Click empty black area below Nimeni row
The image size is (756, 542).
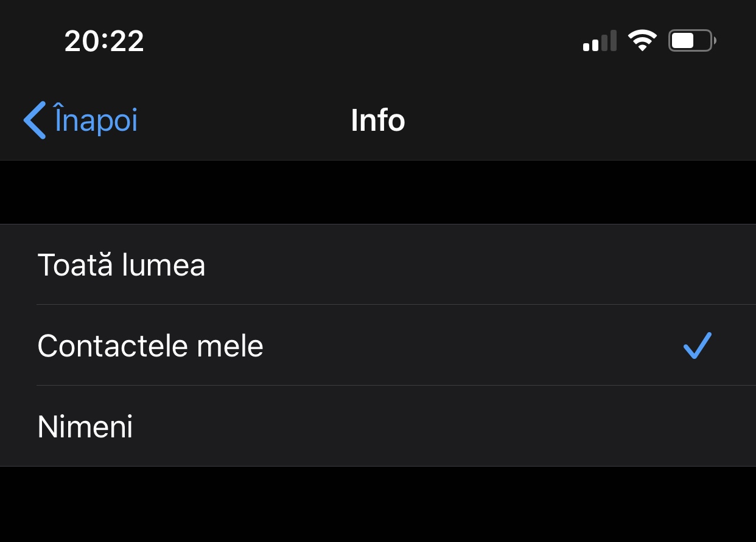[377, 505]
